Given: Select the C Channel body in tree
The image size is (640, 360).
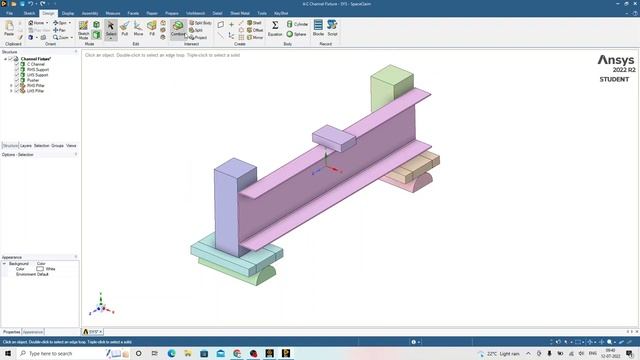Looking at the screenshot, I should (36, 64).
